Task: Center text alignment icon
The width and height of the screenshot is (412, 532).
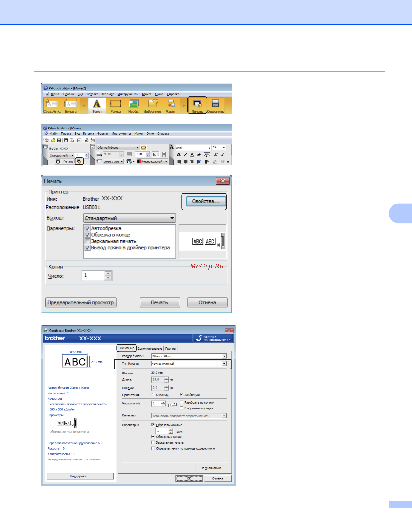Action: (186, 162)
